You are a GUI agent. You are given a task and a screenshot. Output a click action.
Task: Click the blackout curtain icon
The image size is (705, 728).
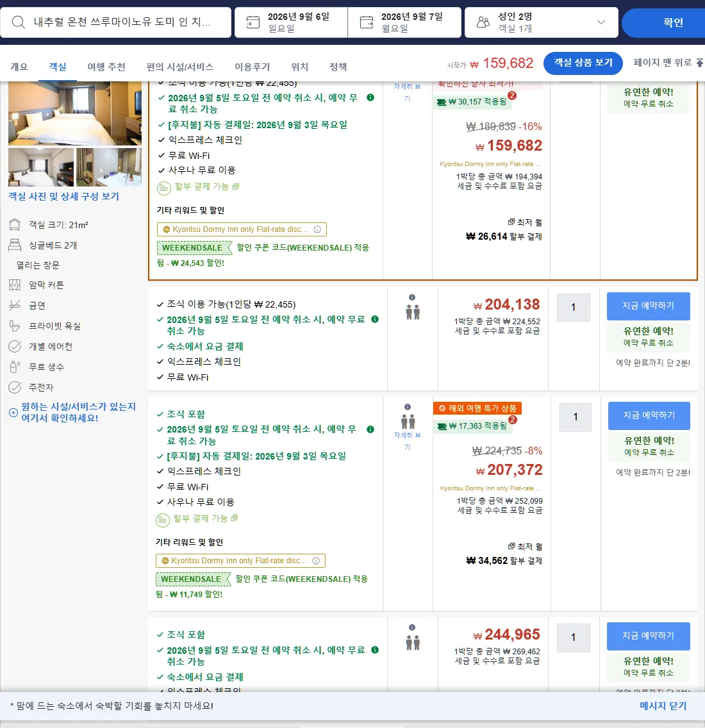pyautogui.click(x=15, y=285)
